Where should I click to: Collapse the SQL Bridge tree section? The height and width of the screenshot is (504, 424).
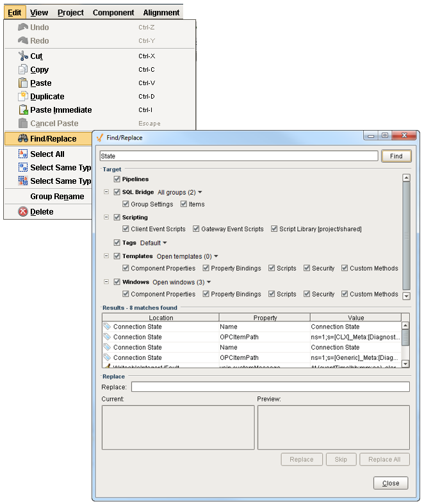(x=107, y=192)
